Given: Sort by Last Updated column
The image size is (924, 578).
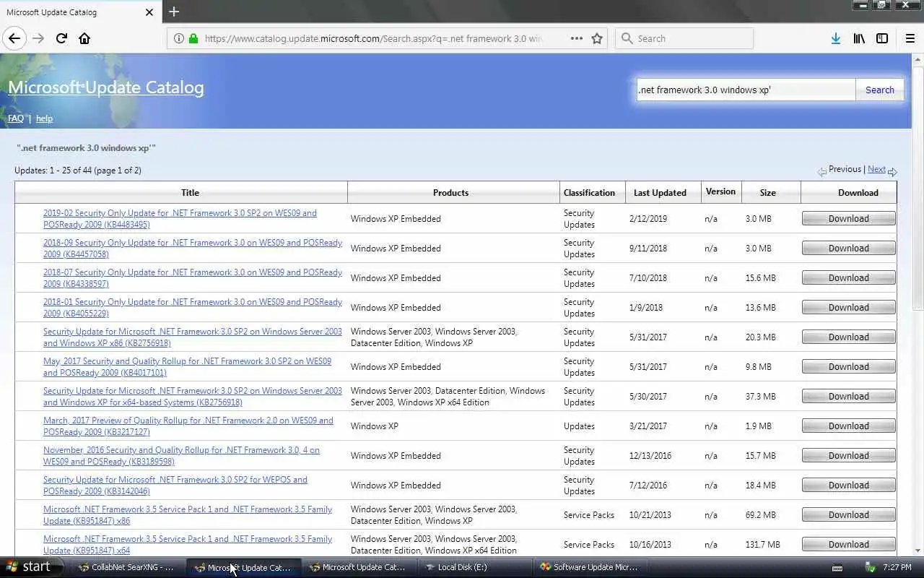Looking at the screenshot, I should pyautogui.click(x=660, y=193).
